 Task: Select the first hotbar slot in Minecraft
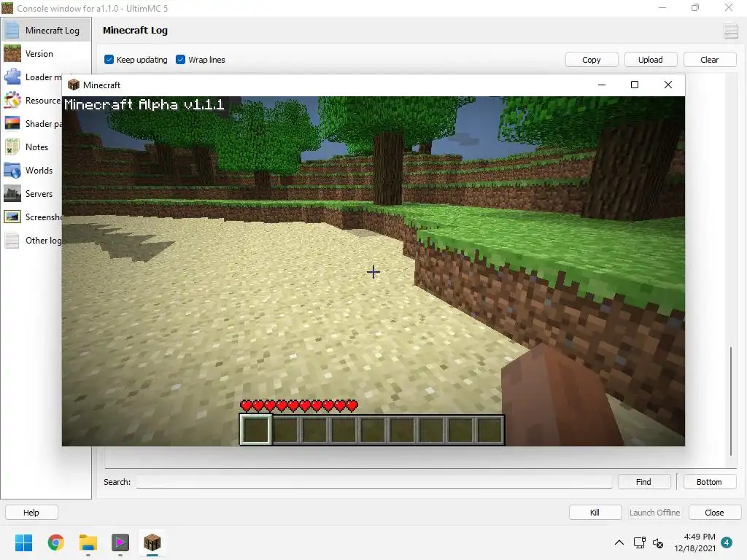256,429
